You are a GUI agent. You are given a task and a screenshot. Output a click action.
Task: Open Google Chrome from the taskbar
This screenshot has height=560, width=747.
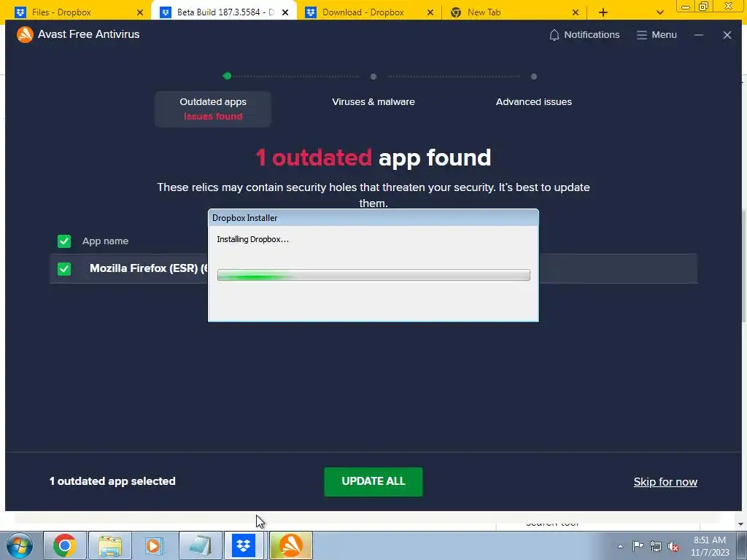65,545
